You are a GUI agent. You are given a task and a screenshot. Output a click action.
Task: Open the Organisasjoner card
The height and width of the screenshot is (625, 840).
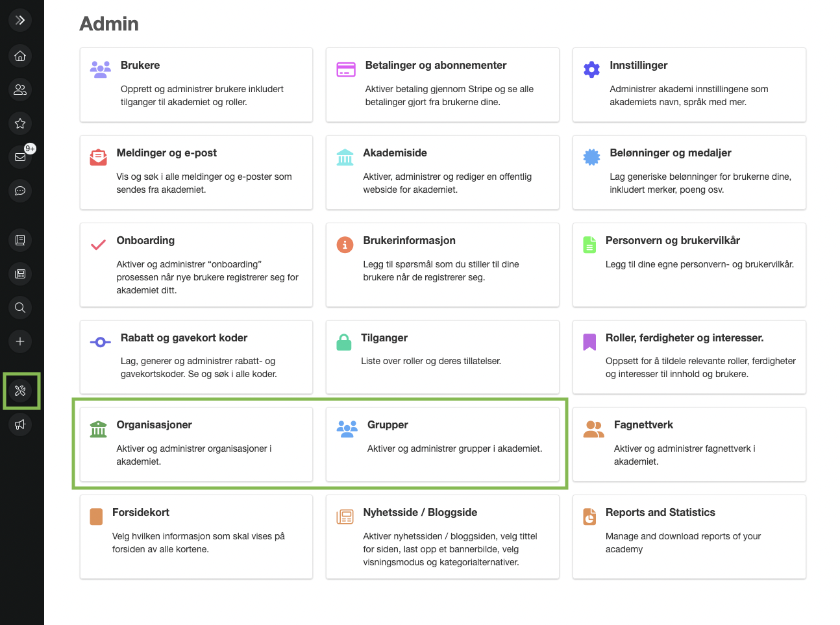point(196,444)
